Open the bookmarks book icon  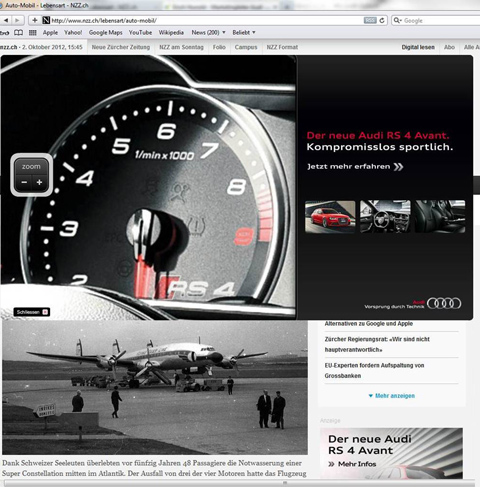(18, 33)
